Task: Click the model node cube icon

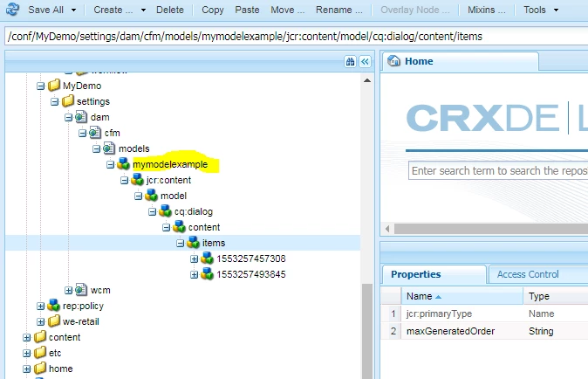Action: tap(152, 196)
